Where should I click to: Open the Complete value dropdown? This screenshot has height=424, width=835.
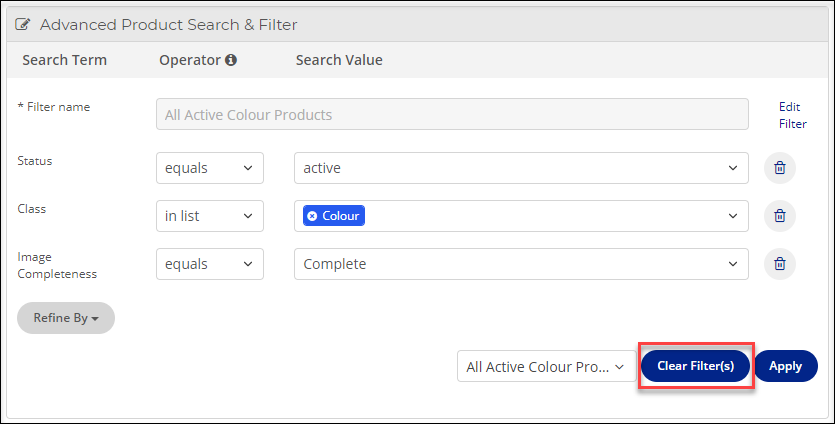tap(521, 264)
